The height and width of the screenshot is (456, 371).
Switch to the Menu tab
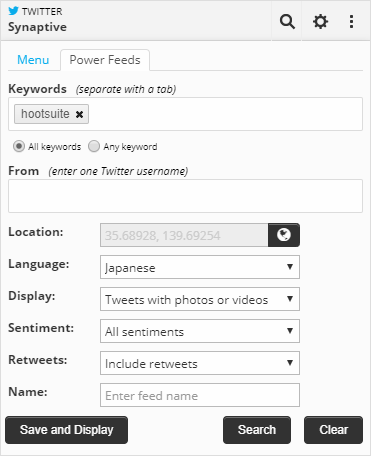33,60
